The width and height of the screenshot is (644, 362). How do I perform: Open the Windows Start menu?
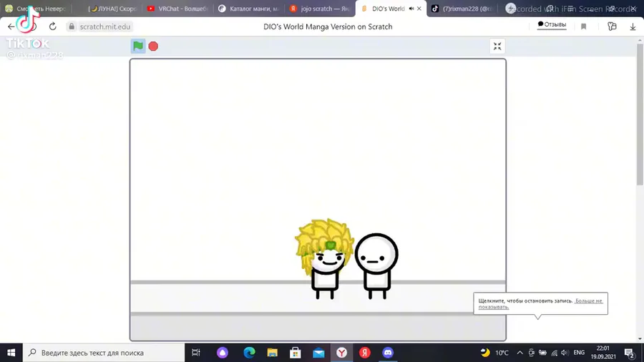click(x=11, y=353)
